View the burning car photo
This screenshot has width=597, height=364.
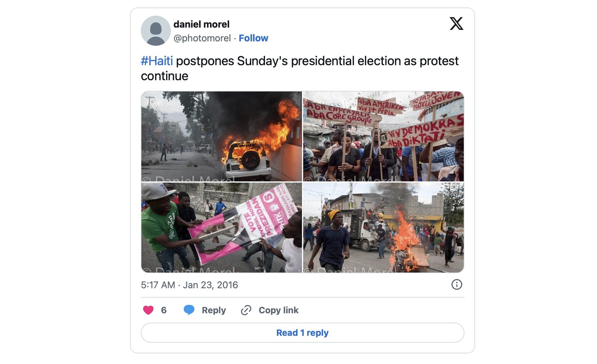click(x=221, y=136)
